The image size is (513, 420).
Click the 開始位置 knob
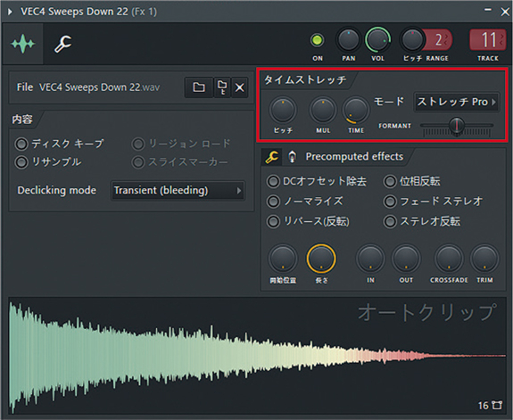point(283,259)
